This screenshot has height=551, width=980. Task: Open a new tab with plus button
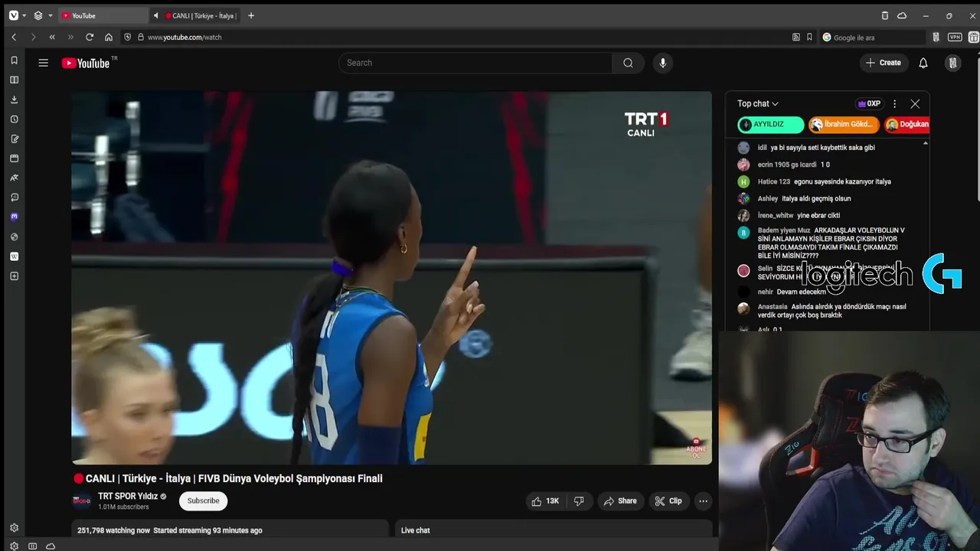coord(251,15)
